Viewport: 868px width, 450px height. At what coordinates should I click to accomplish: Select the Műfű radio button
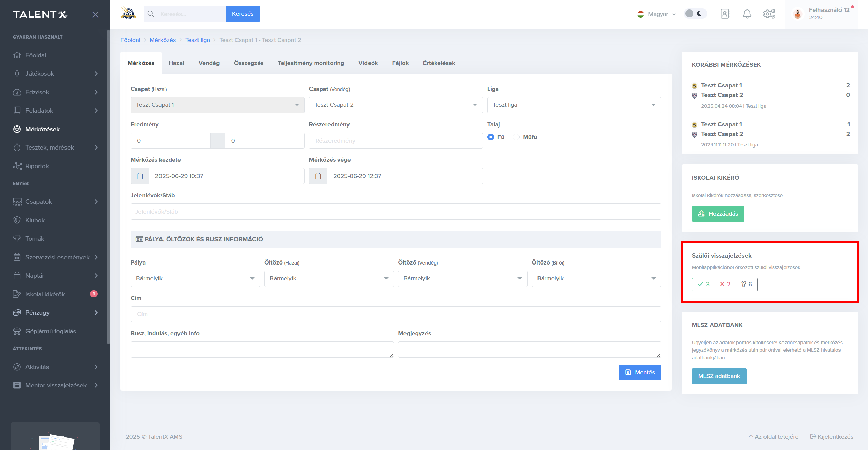pyautogui.click(x=516, y=137)
